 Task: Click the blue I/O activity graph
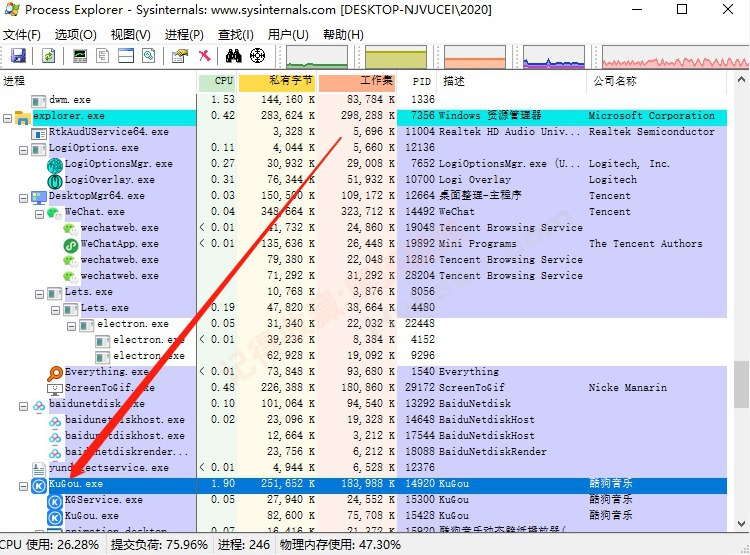[x=553, y=57]
